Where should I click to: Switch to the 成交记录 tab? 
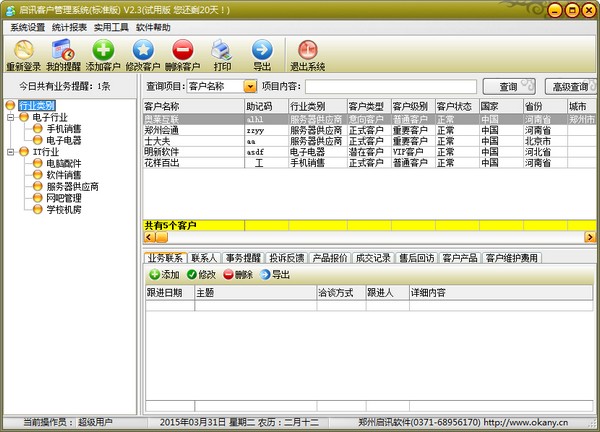[x=373, y=258]
